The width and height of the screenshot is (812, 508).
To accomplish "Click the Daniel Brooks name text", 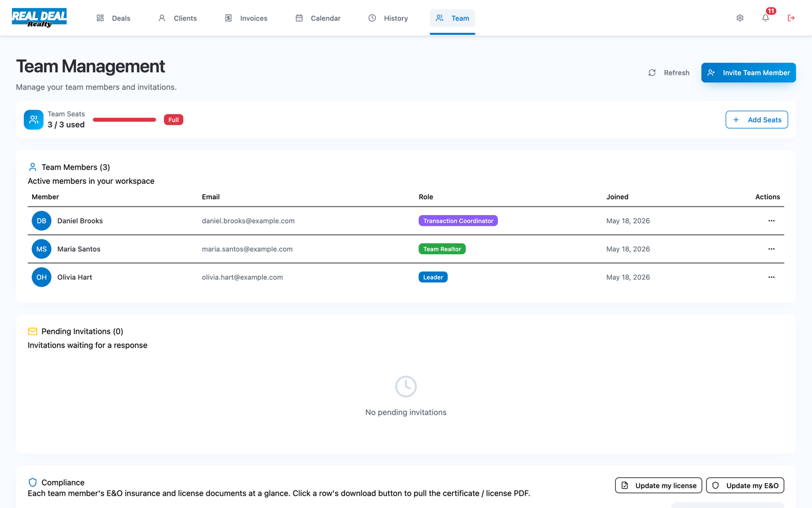I will 80,221.
